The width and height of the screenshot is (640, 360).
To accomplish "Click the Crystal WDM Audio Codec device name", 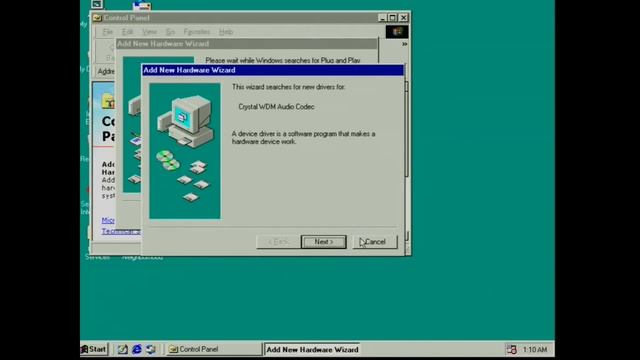I will tap(276, 107).
